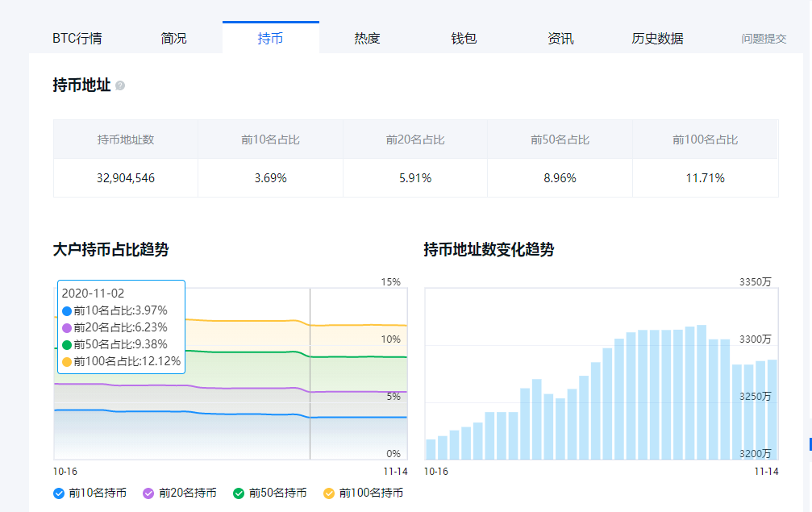The width and height of the screenshot is (812, 512).
Task: Toggle the 前20名持币 legend checkbox
Action: [148, 493]
